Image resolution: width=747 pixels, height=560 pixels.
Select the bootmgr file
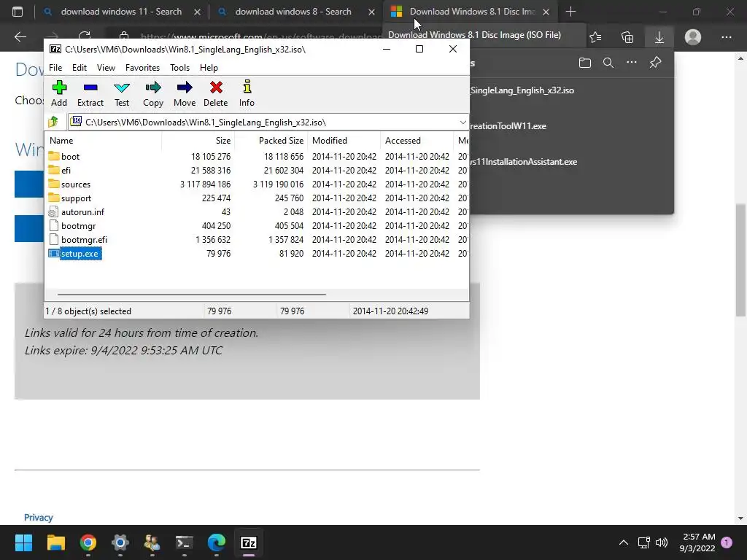[78, 226]
